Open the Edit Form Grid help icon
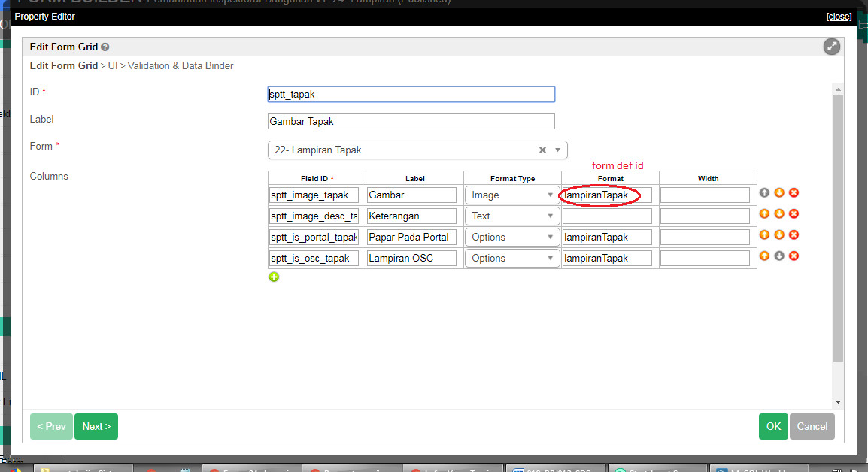Viewport: 868px width, 472px height. click(105, 47)
